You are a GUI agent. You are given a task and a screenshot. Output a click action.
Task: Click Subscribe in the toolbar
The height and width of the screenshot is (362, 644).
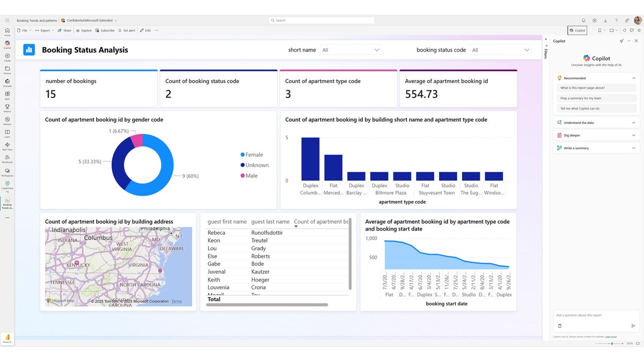[x=105, y=31]
